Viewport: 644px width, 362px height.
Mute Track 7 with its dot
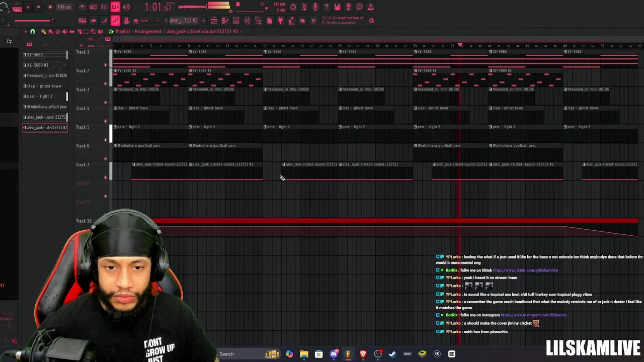point(105,177)
